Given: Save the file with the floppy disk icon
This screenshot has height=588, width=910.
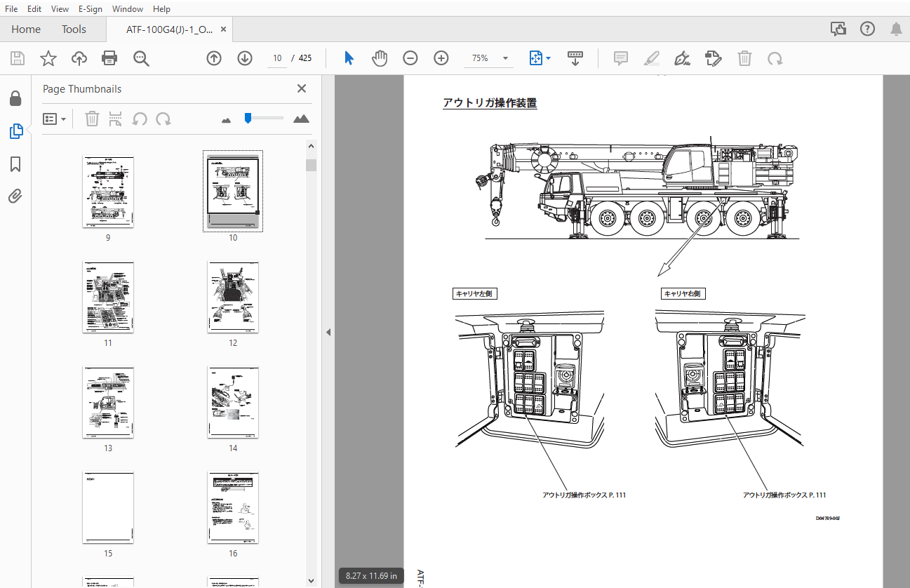Looking at the screenshot, I should (x=18, y=58).
